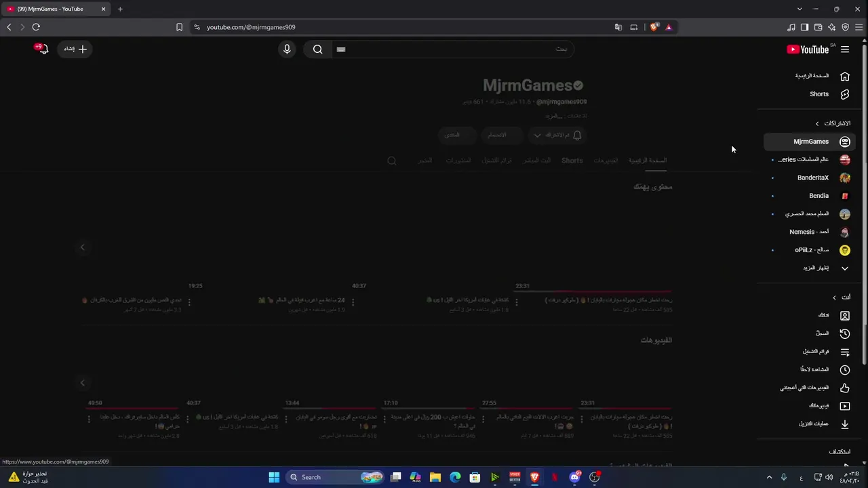The height and width of the screenshot is (488, 868).
Task: Focus the YouTube search field
Action: click(453, 49)
